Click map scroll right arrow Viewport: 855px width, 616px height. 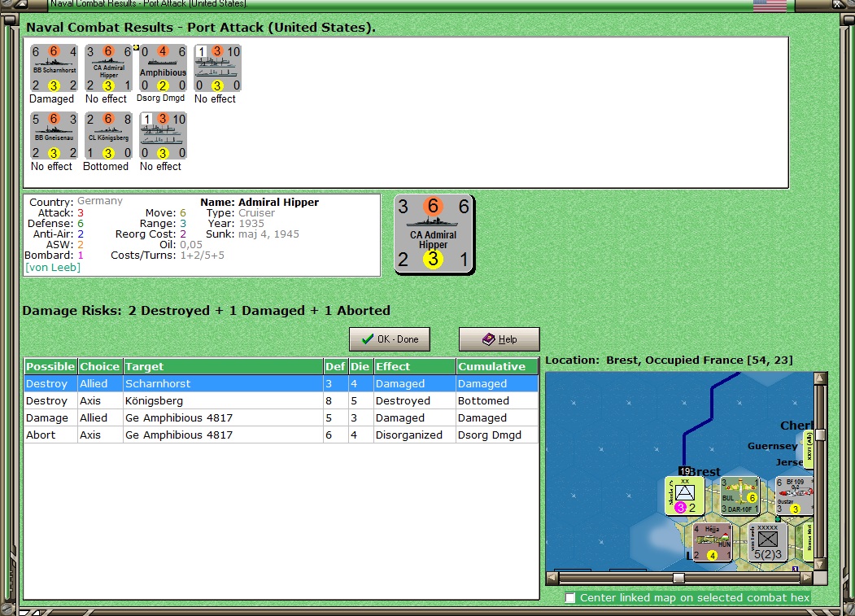click(x=807, y=577)
